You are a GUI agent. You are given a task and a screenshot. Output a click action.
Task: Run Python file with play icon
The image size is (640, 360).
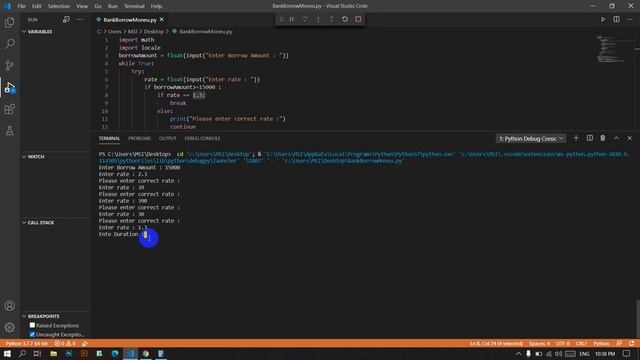[x=603, y=20]
